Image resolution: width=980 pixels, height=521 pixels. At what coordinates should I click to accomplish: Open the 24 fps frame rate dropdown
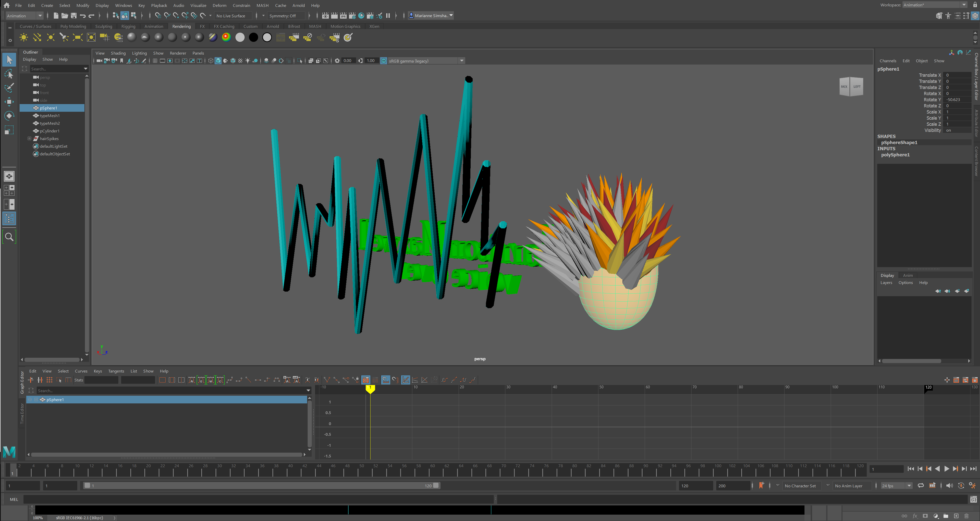click(909, 486)
